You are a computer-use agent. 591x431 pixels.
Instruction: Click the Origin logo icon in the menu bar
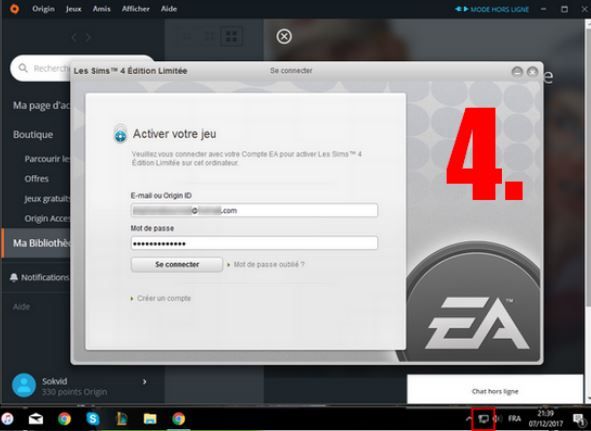pyautogui.click(x=14, y=9)
